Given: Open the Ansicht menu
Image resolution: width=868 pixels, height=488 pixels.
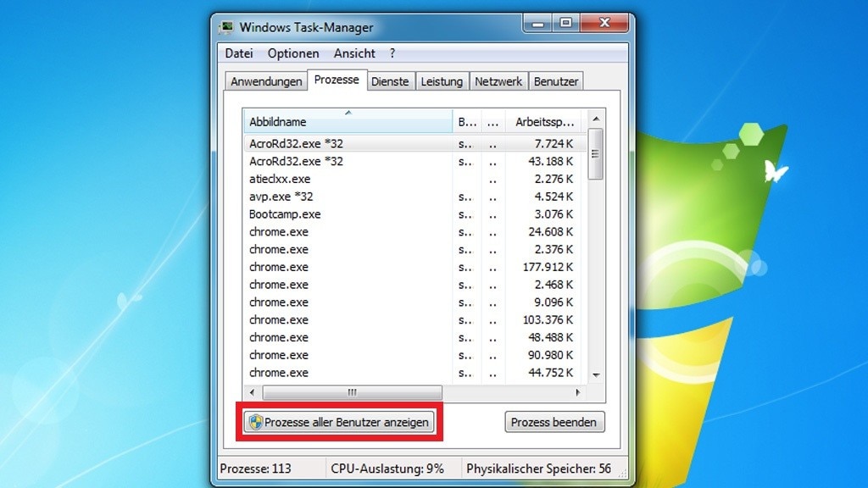Looking at the screenshot, I should pyautogui.click(x=354, y=53).
